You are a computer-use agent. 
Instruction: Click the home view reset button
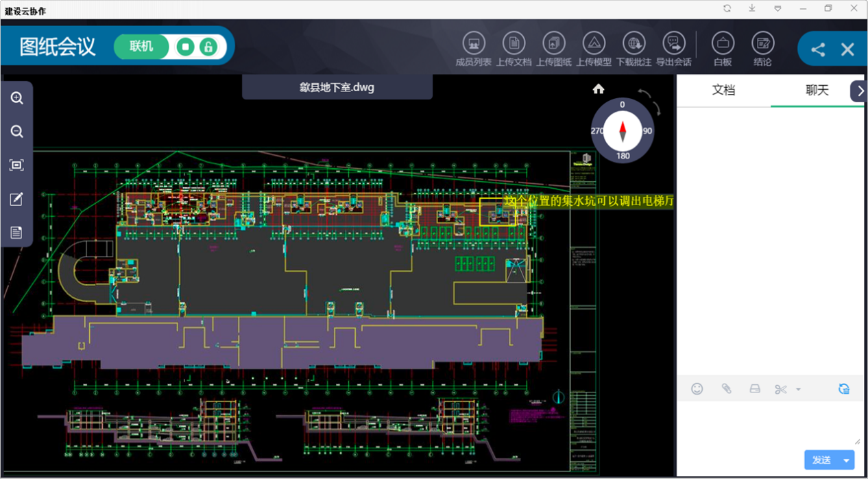(x=599, y=89)
